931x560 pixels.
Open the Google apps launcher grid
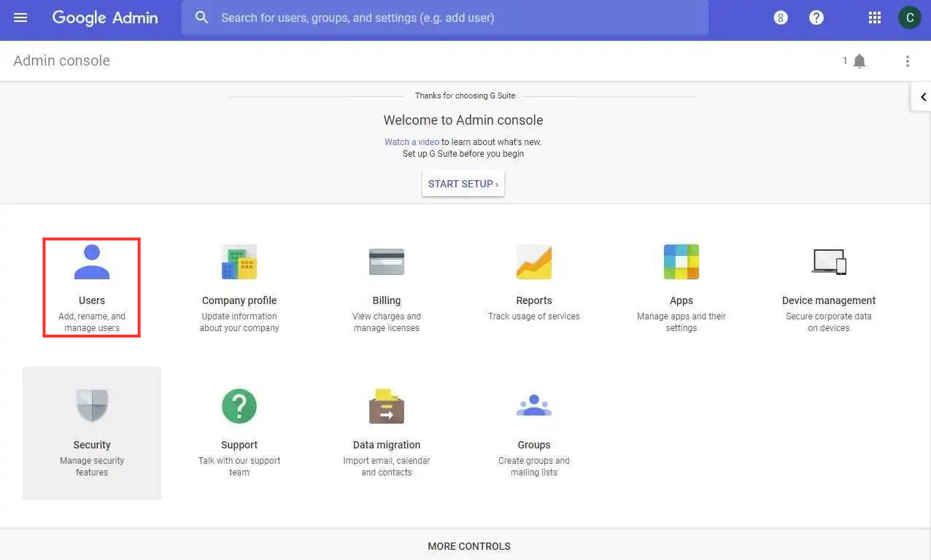[875, 17]
